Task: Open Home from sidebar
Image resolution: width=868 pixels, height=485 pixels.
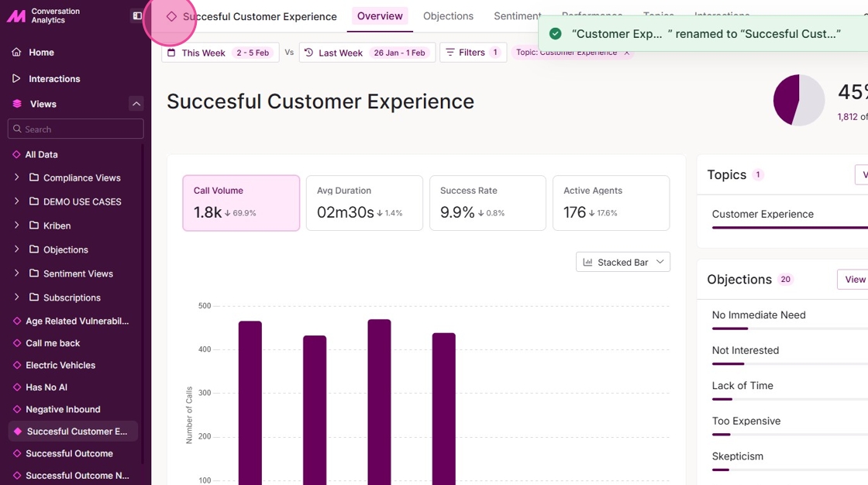Action: pyautogui.click(x=41, y=53)
